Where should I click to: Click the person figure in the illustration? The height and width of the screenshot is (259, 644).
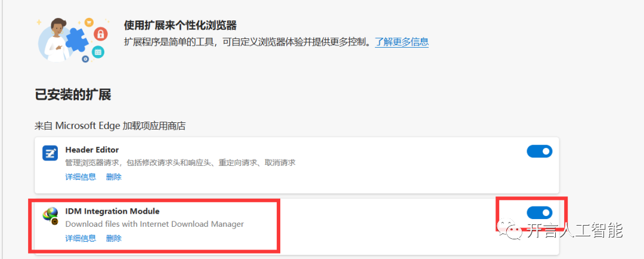[x=57, y=40]
